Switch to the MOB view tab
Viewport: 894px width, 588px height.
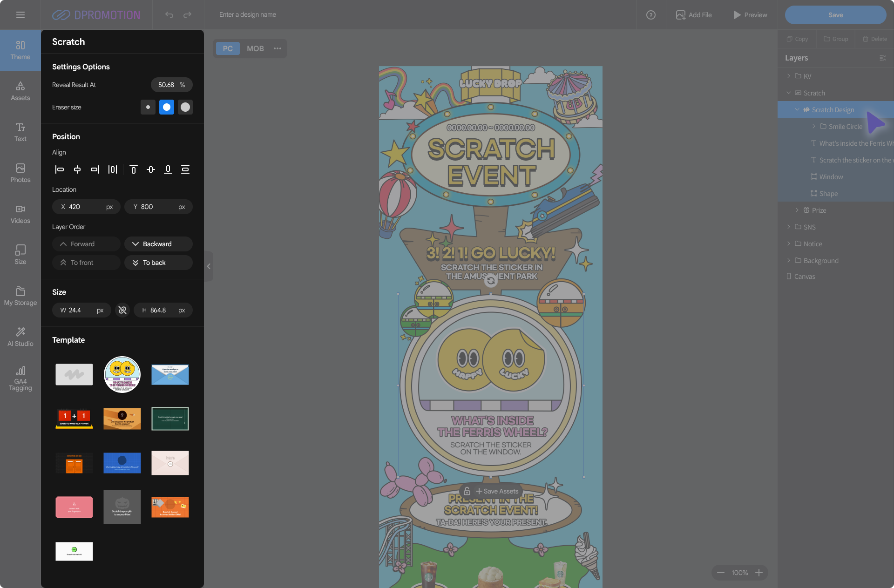[x=255, y=48]
